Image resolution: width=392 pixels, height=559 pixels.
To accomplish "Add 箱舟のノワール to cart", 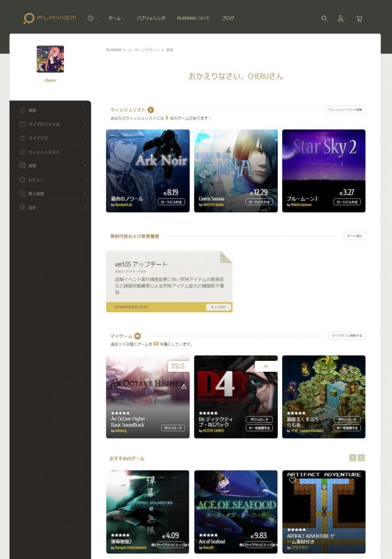I will 171,202.
